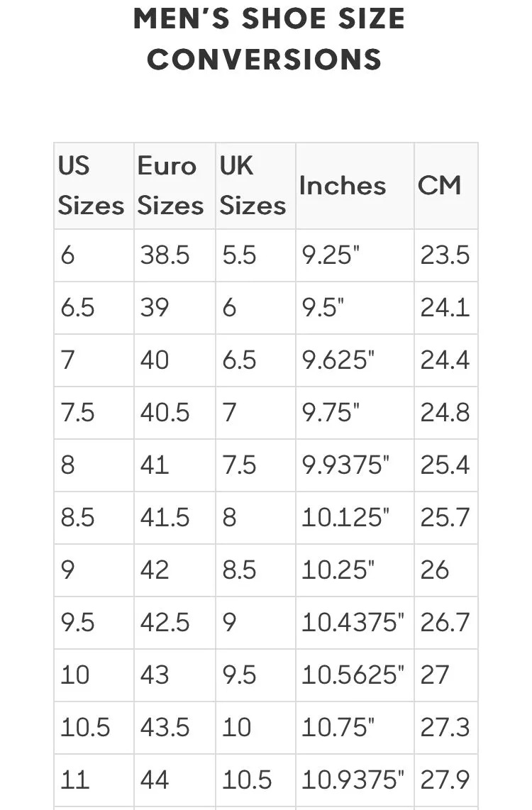532x810 pixels.
Task: Click the Euro Sizes column header
Action: (174, 186)
